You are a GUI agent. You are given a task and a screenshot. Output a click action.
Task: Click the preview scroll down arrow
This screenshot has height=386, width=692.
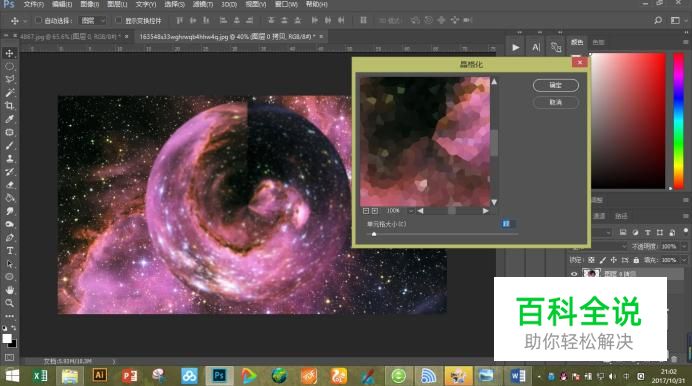point(494,202)
